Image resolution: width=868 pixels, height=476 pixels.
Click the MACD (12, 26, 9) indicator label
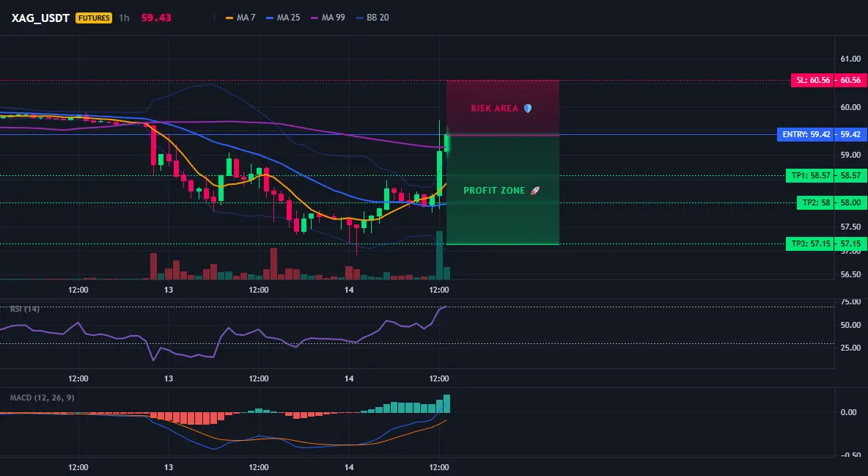42,398
